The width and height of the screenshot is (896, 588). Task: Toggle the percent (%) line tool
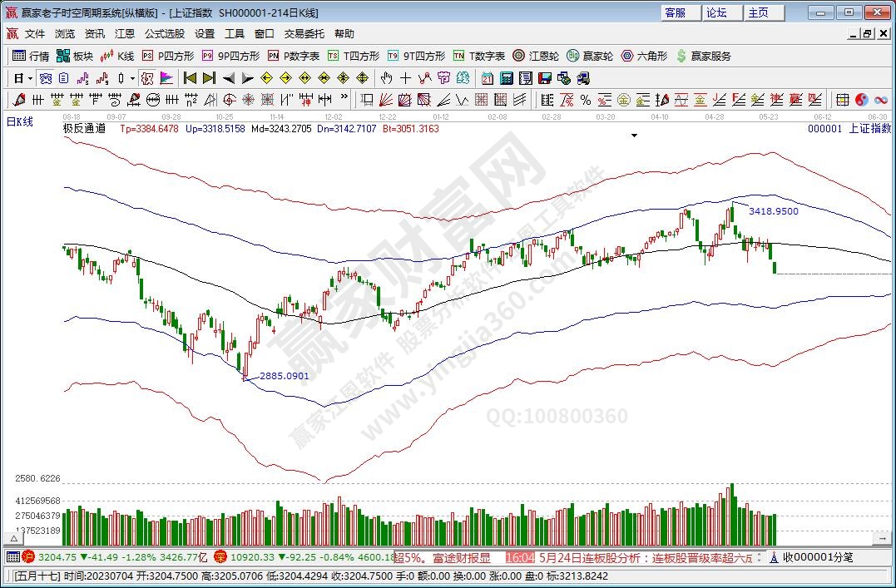click(x=585, y=100)
